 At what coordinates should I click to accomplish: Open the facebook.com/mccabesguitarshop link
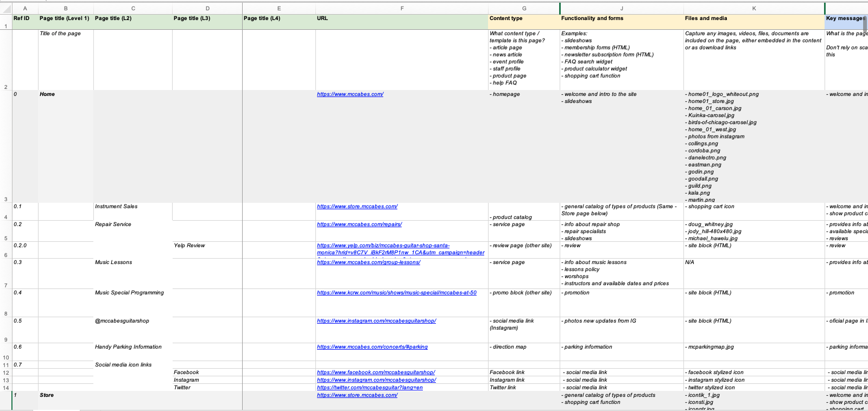[376, 373]
